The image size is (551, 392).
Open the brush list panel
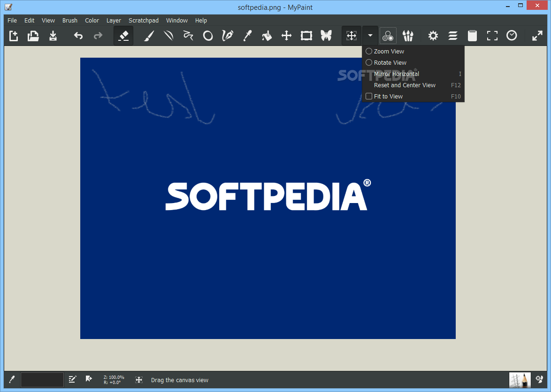(408, 35)
